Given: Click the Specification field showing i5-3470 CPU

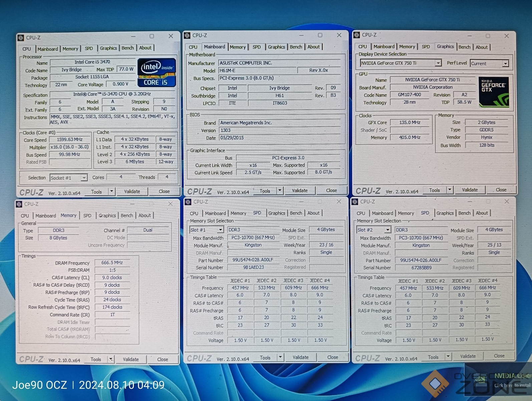Looking at the screenshot, I should [112, 94].
